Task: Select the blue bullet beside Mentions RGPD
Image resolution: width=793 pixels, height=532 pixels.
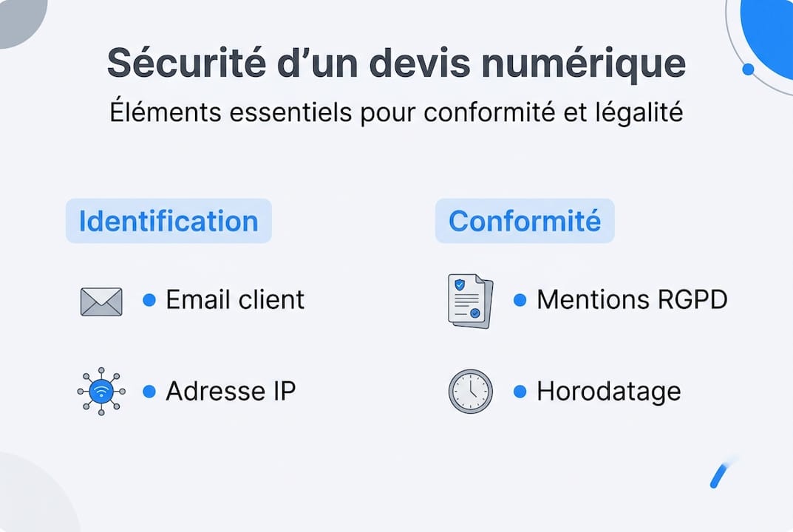Action: pyautogui.click(x=520, y=300)
